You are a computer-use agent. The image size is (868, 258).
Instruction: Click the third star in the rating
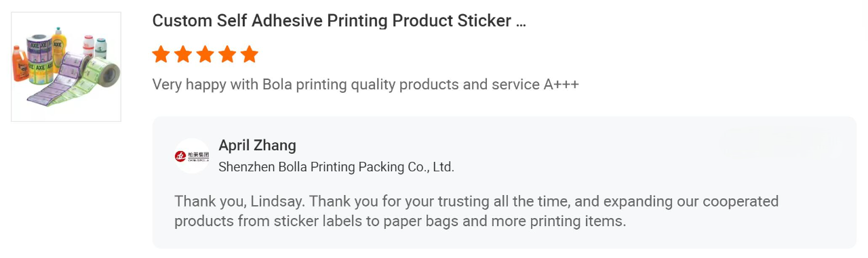(x=205, y=54)
